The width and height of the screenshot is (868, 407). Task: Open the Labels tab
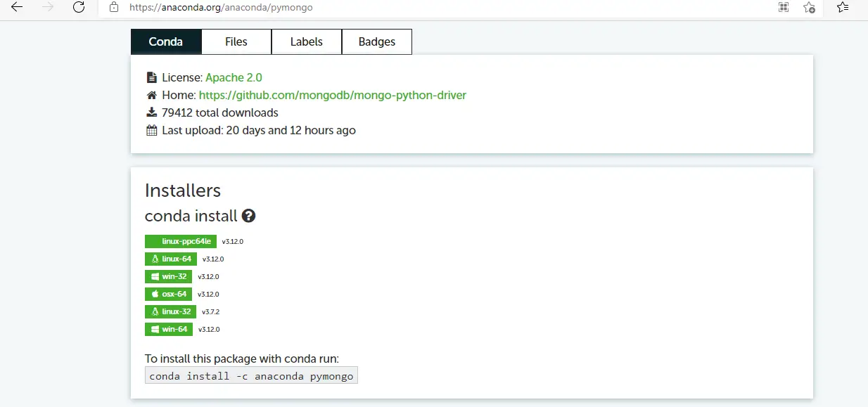point(307,41)
